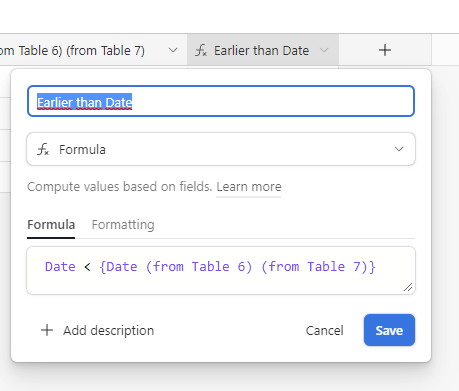Screen dimensions: 459x391
Task: Click the fx icon in field type selector
Action: pyautogui.click(x=43, y=149)
